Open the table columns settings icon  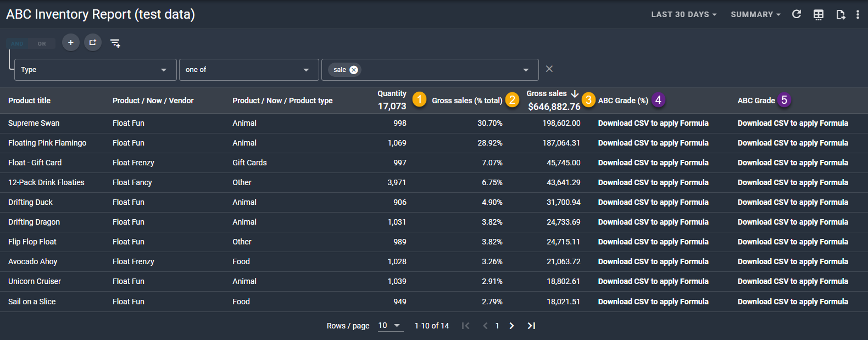[x=818, y=14]
